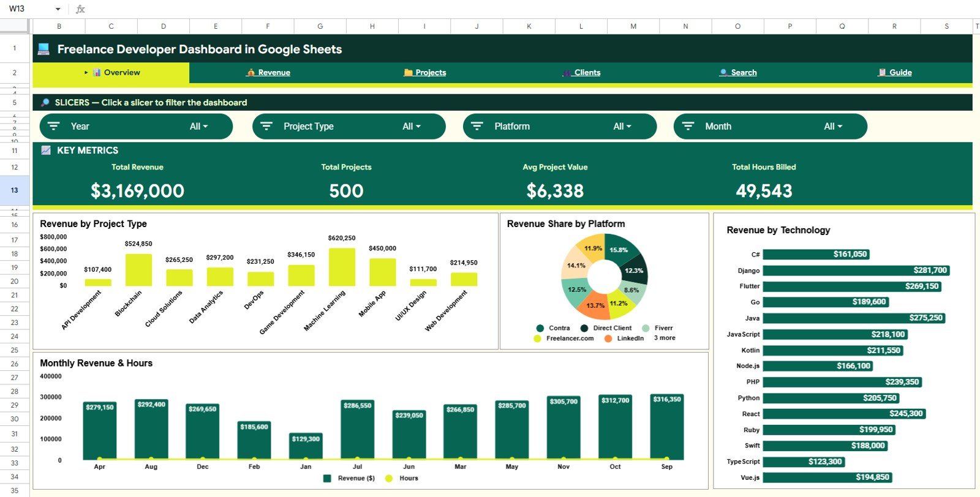Image resolution: width=980 pixels, height=497 pixels.
Task: Click the Projects folder icon
Action: click(408, 72)
